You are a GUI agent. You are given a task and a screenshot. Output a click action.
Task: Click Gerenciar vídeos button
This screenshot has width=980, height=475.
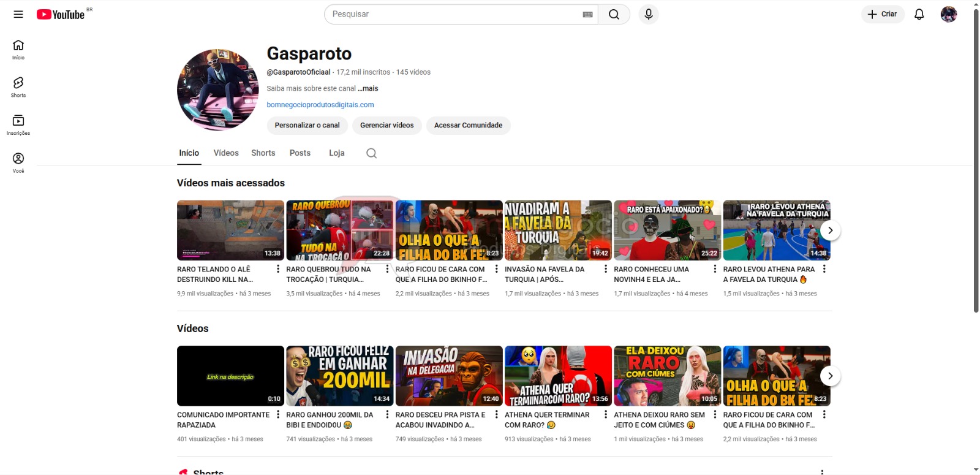tap(386, 125)
